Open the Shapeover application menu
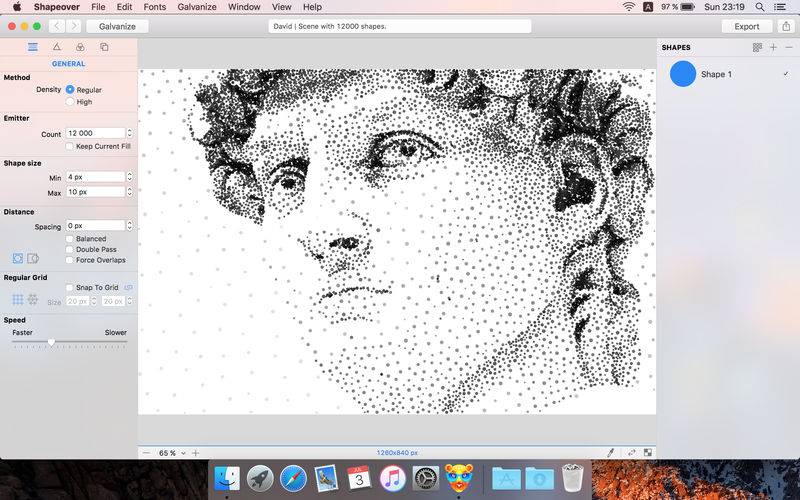The width and height of the screenshot is (800, 500). (57, 7)
